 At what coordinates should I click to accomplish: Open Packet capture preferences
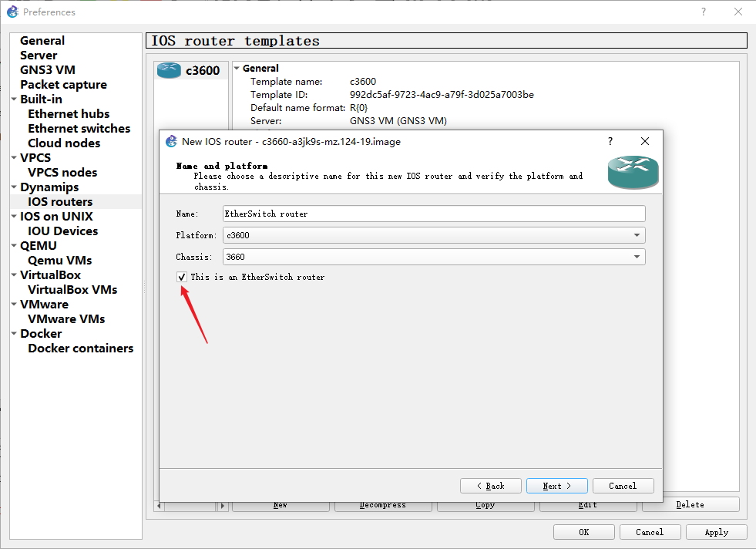point(64,84)
